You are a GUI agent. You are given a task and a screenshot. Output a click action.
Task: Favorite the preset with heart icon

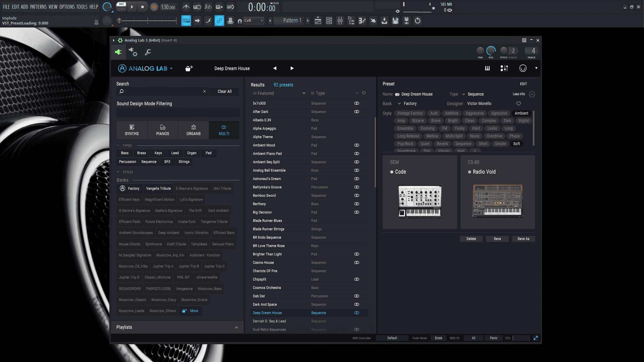[519, 104]
